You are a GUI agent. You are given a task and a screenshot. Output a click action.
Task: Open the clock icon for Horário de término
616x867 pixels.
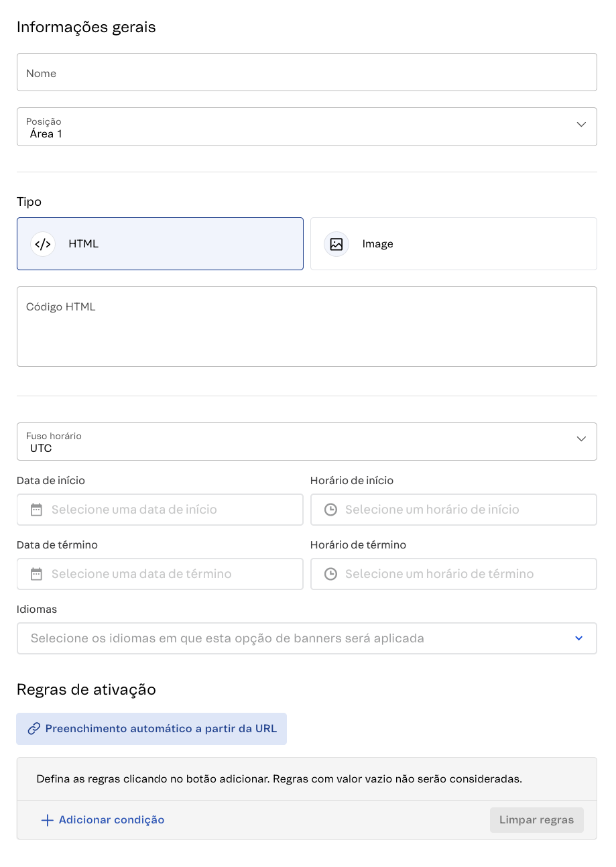tap(329, 574)
